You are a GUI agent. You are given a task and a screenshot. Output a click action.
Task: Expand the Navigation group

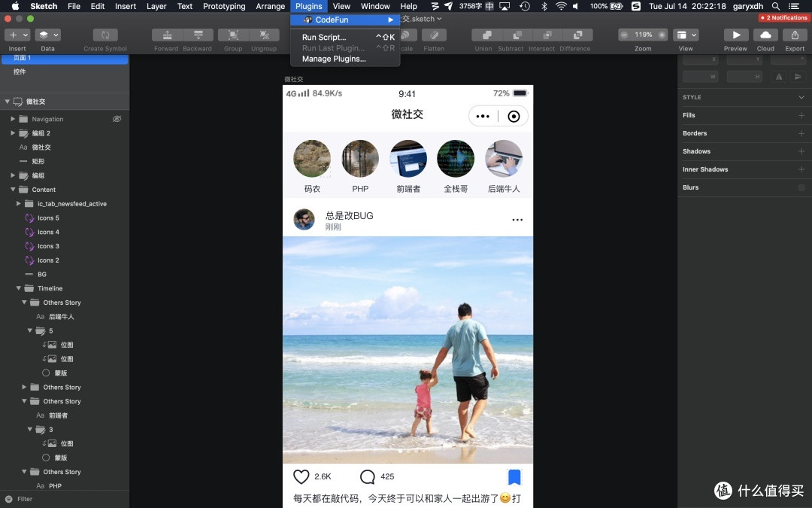[x=13, y=119]
